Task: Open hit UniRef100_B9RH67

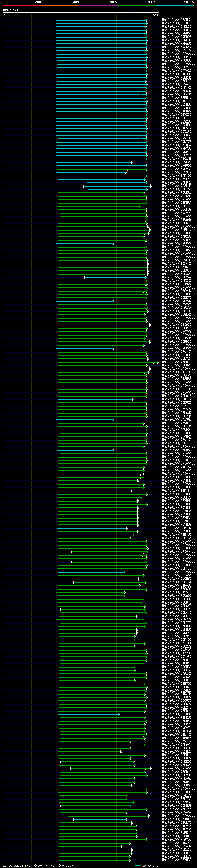Action: (x=176, y=33)
